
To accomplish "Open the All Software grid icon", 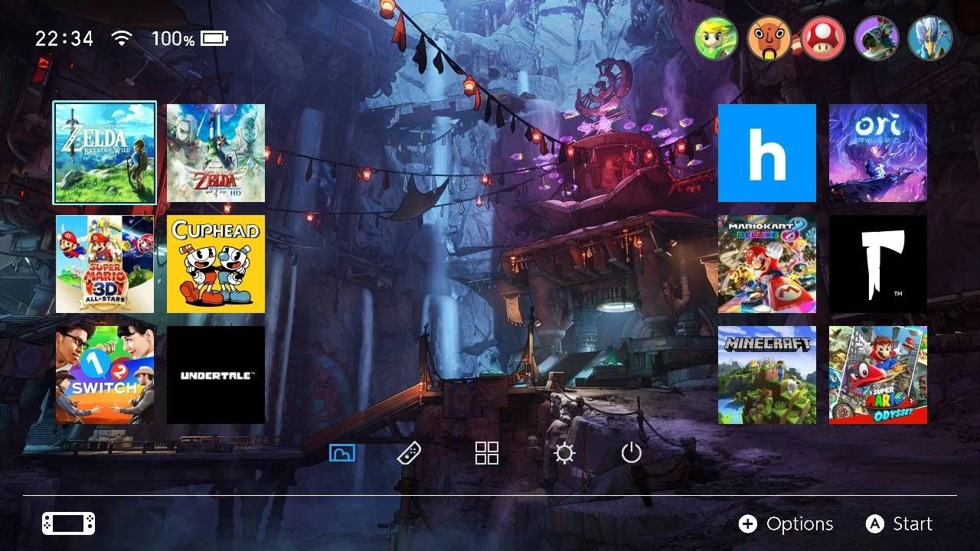I will tap(487, 453).
